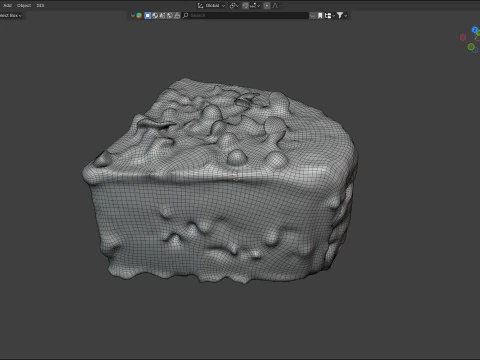Open the menu right of the Object menu
480x360 pixels.
click(40, 5)
